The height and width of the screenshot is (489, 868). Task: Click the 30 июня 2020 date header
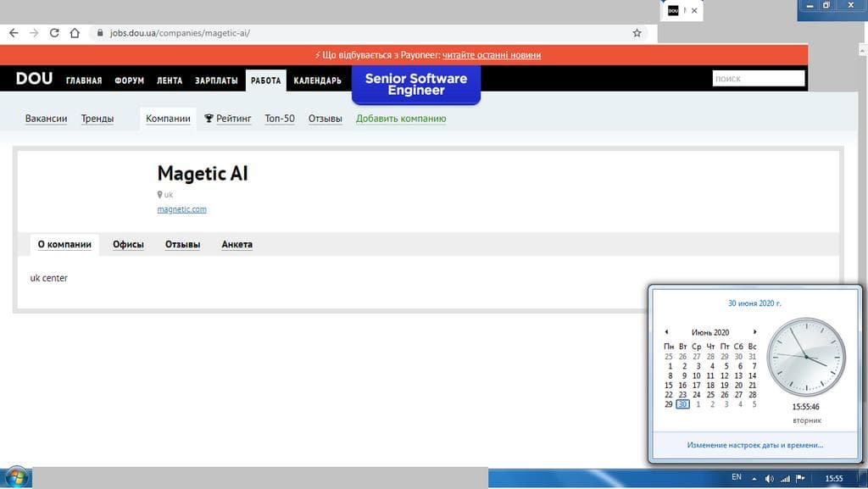pyautogui.click(x=754, y=303)
